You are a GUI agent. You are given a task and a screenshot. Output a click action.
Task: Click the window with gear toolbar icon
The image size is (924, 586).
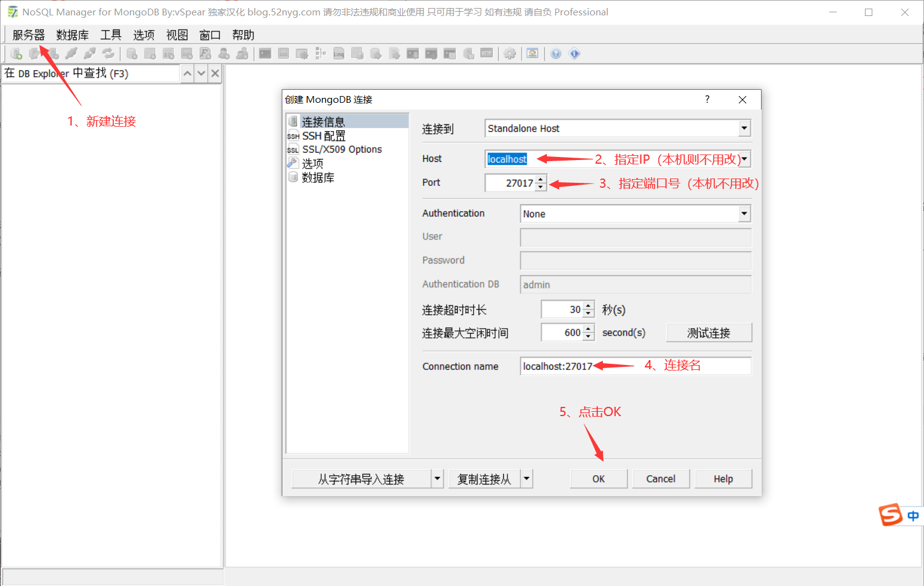(x=302, y=54)
